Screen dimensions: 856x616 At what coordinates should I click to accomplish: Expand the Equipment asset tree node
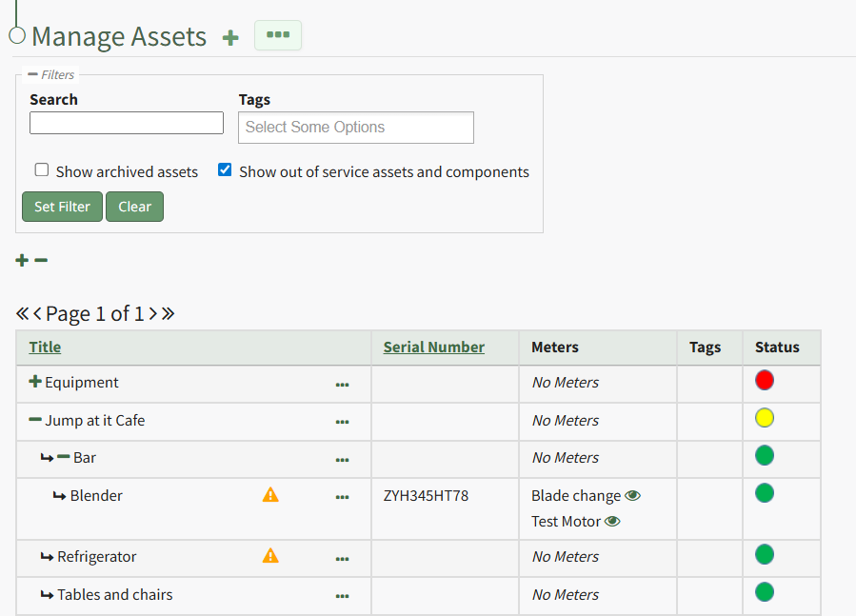[x=35, y=382]
